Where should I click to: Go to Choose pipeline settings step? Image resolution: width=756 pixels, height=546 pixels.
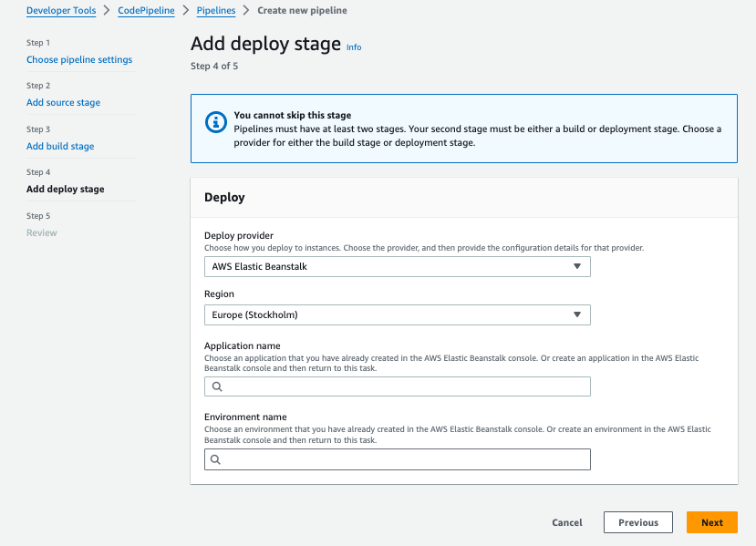(x=79, y=59)
